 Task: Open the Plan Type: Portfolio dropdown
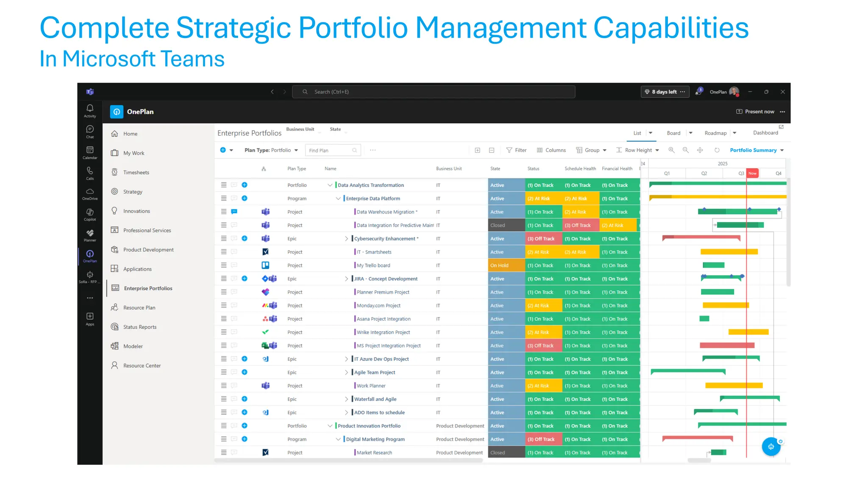pos(271,150)
